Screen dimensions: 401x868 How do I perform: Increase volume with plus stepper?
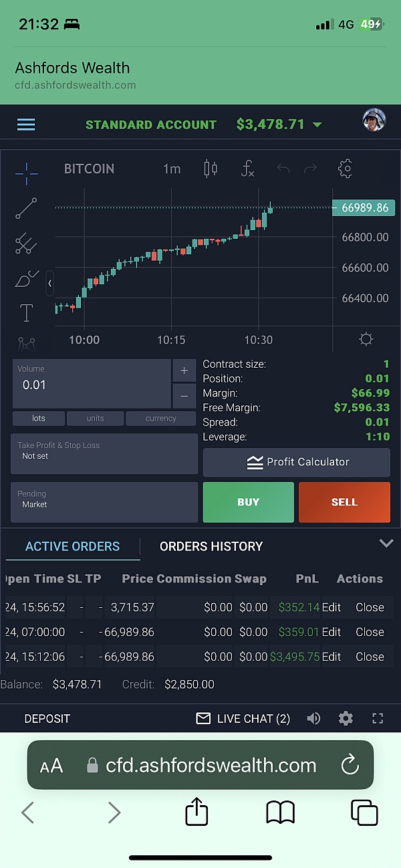tap(184, 371)
